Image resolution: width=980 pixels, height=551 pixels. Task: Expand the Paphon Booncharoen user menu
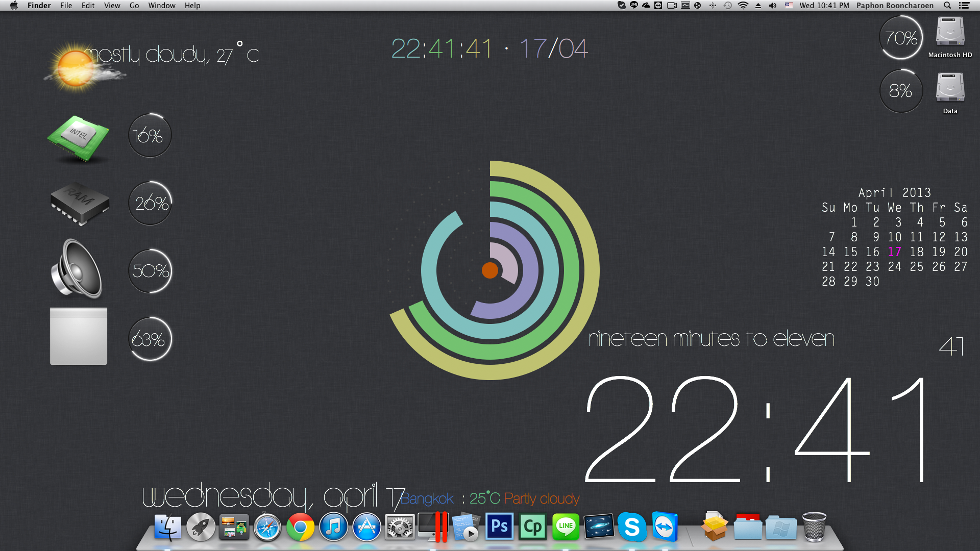(x=894, y=6)
